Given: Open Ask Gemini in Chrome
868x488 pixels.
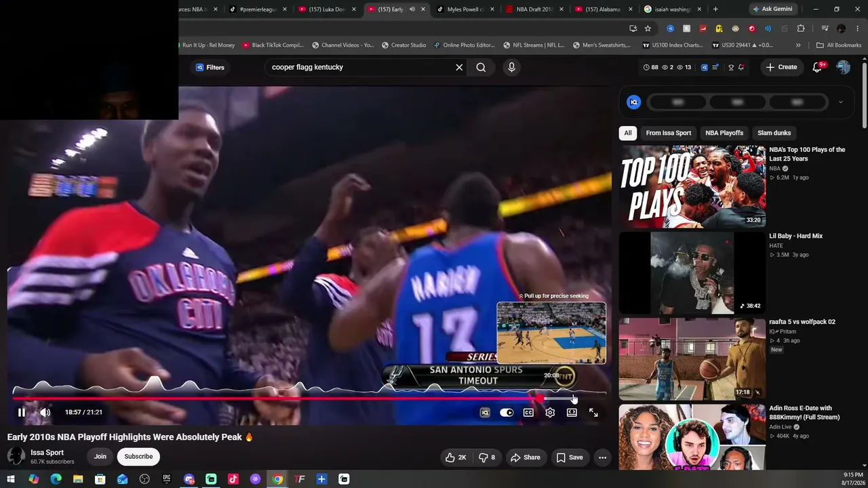Looking at the screenshot, I should 772,9.
